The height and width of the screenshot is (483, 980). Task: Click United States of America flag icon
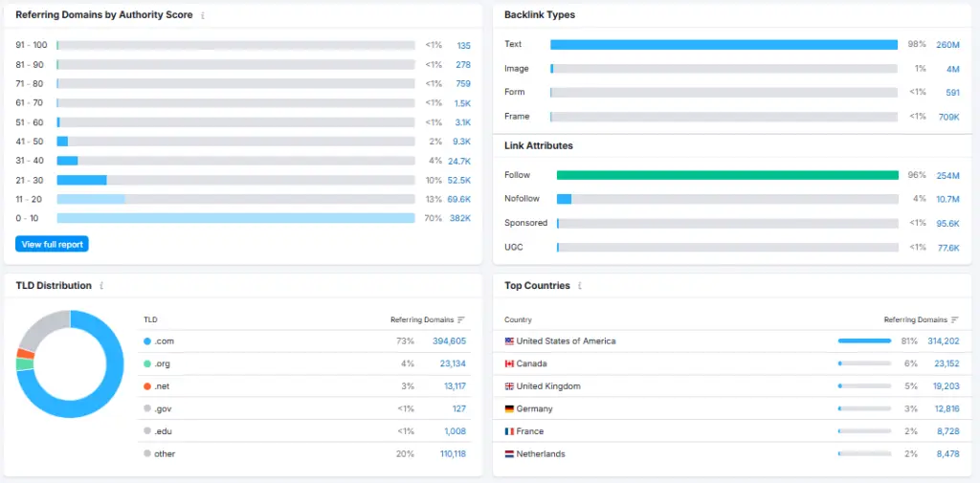pyautogui.click(x=509, y=341)
